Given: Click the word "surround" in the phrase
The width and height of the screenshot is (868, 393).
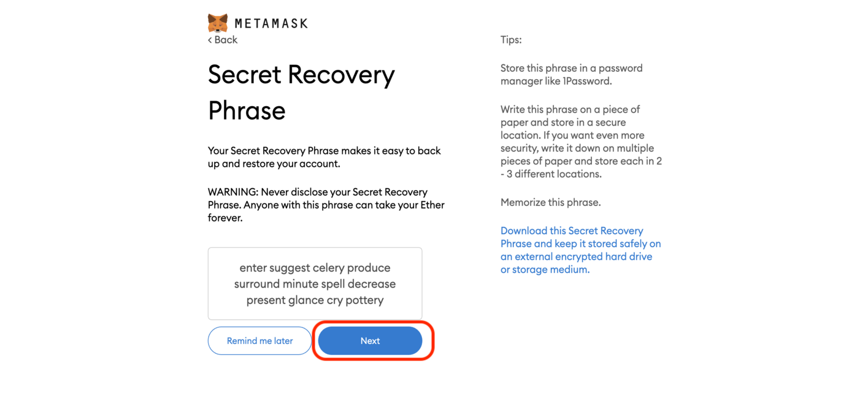Looking at the screenshot, I should (256, 284).
